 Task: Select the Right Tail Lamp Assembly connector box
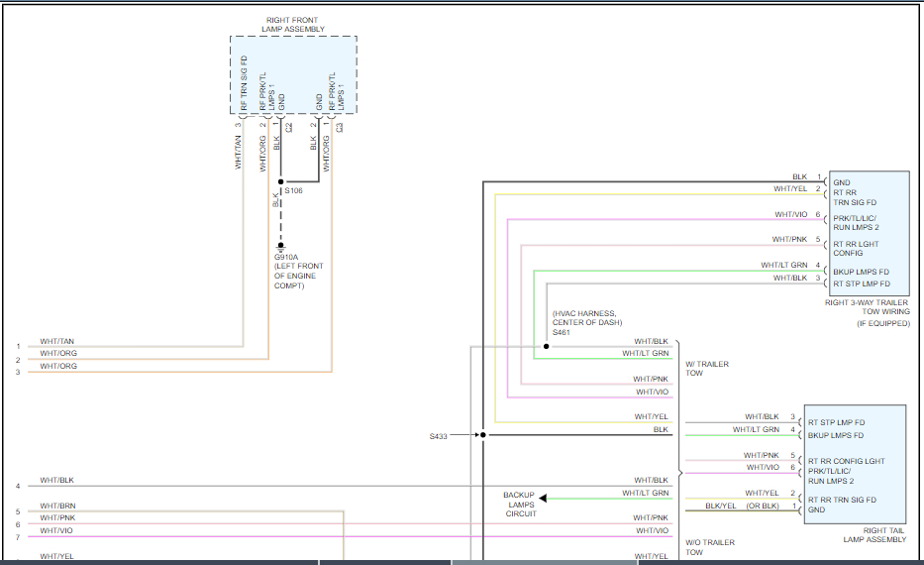[857, 464]
